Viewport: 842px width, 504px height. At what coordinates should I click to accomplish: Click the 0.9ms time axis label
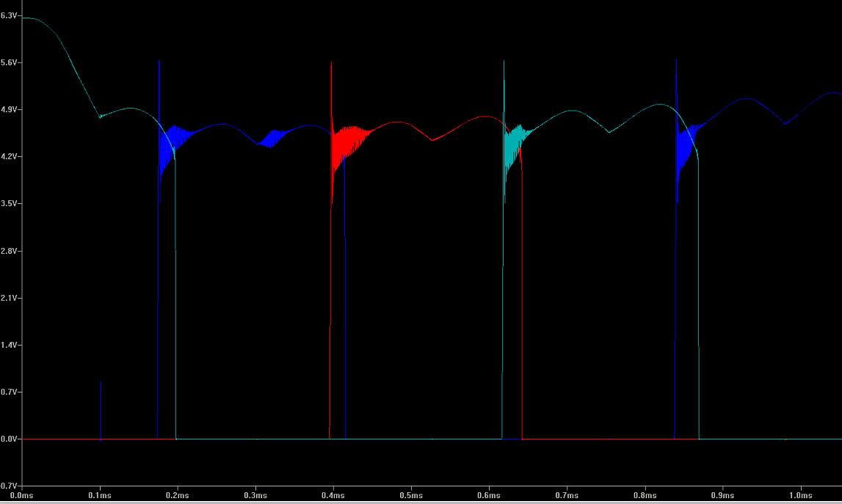tap(723, 495)
